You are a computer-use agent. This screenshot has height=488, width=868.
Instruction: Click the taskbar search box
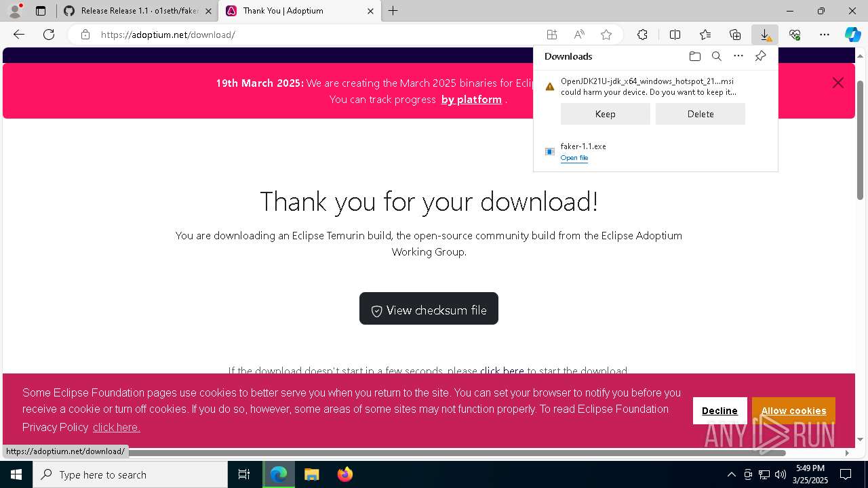(130, 474)
